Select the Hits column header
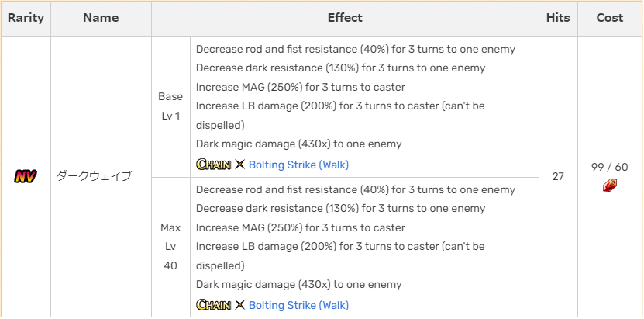This screenshot has height=319, width=644. pos(558,18)
